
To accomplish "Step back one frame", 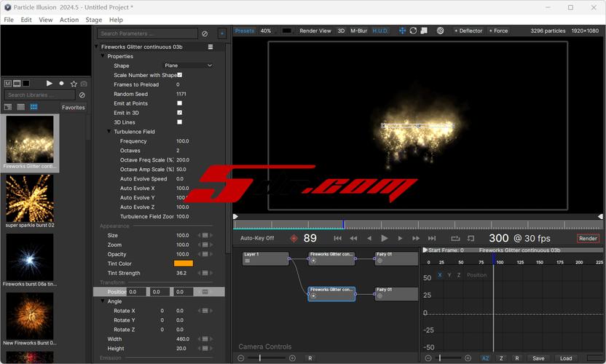I will [x=369, y=238].
